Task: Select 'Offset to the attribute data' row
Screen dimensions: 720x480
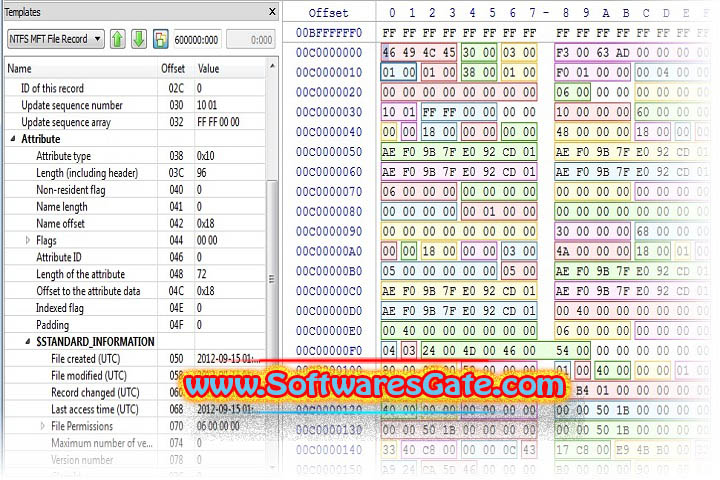Action: (x=135, y=291)
